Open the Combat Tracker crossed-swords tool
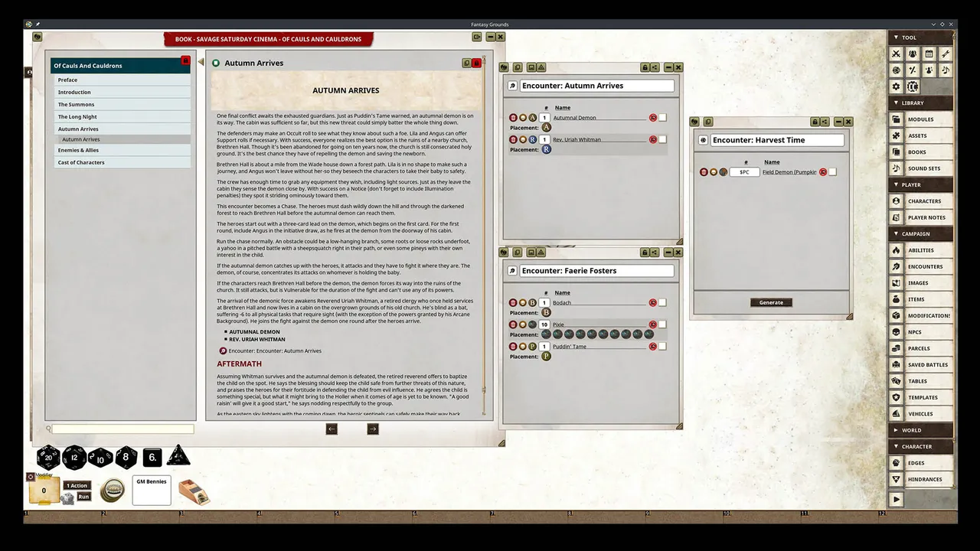Image resolution: width=980 pixels, height=551 pixels. [x=897, y=54]
